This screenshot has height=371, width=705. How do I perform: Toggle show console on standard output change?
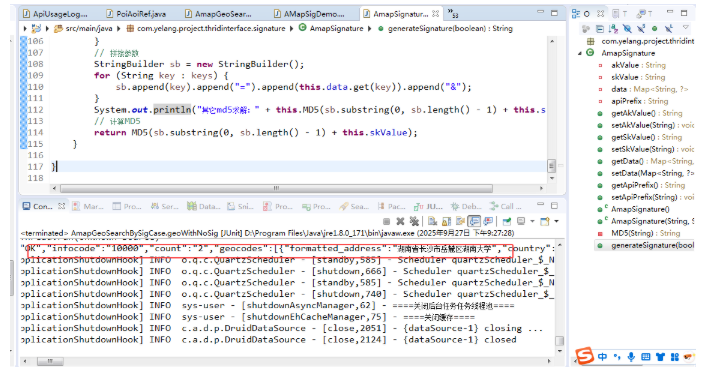coord(474,221)
